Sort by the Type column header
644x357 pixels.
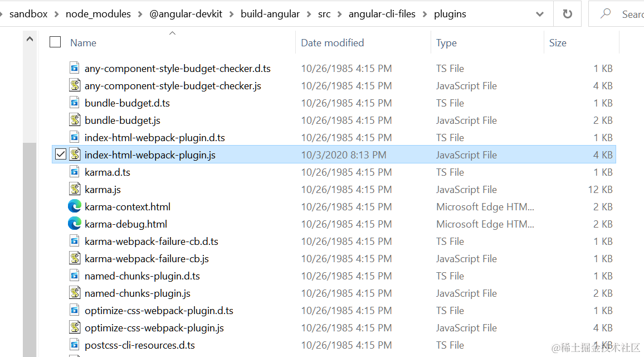click(x=446, y=43)
